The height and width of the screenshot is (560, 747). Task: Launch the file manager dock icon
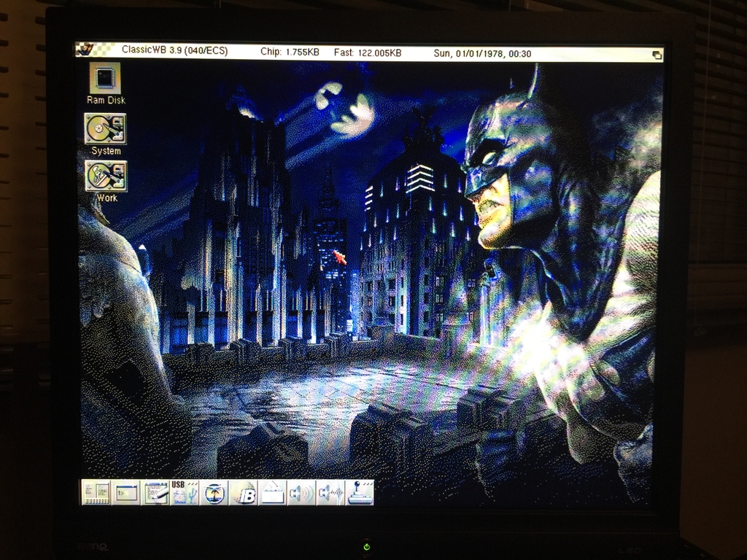point(97,492)
